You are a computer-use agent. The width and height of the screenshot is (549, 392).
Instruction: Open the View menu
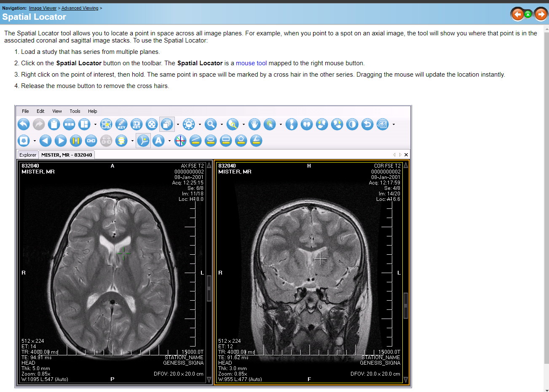(57, 111)
